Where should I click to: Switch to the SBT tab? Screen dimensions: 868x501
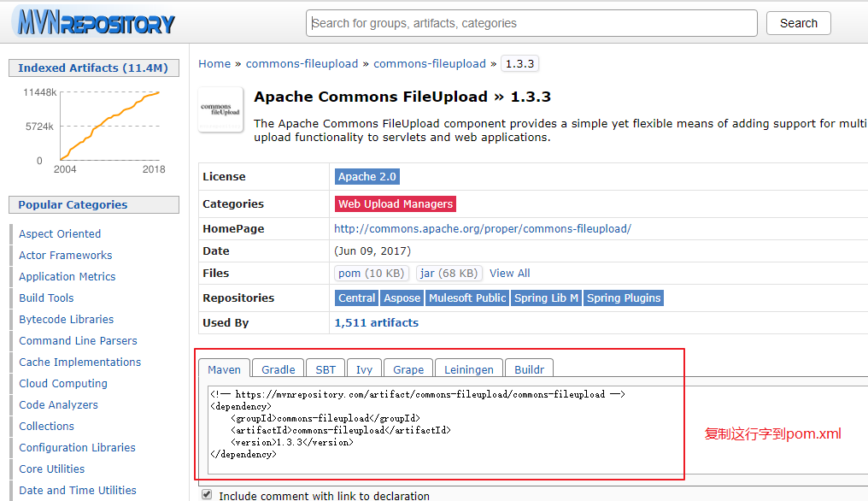pos(325,369)
